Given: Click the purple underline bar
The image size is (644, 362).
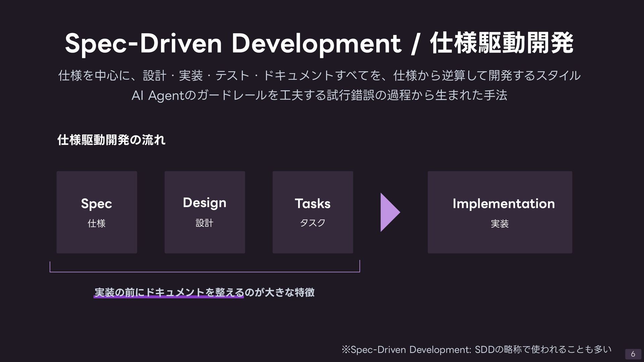Looking at the screenshot, I should click(x=169, y=297).
